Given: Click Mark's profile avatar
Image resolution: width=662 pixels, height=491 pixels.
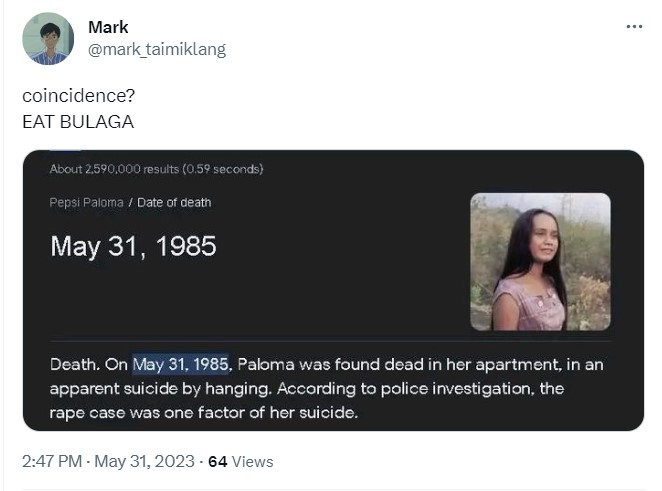Looking at the screenshot, I should tap(48, 38).
